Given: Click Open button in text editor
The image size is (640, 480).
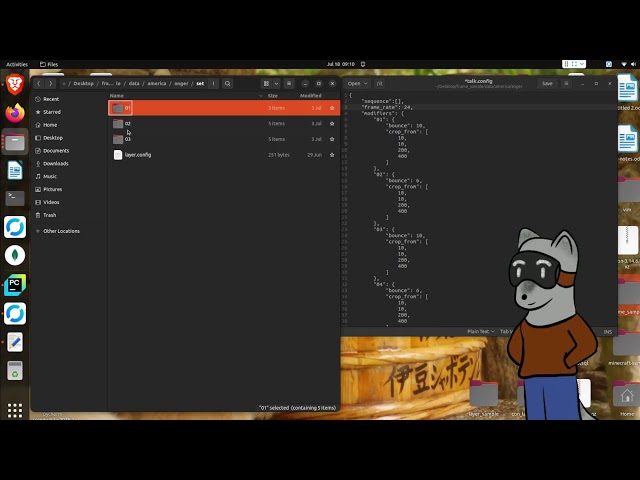Looking at the screenshot, I should tap(354, 83).
